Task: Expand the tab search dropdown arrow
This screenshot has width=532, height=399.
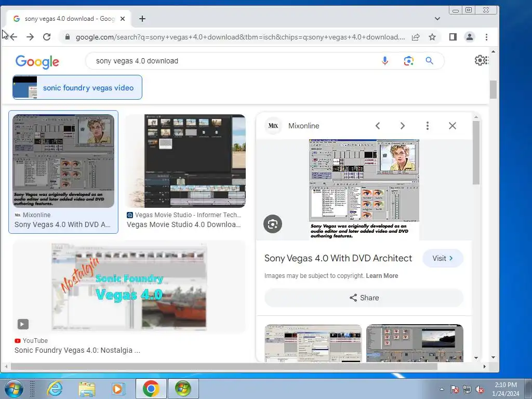Action: [x=437, y=19]
